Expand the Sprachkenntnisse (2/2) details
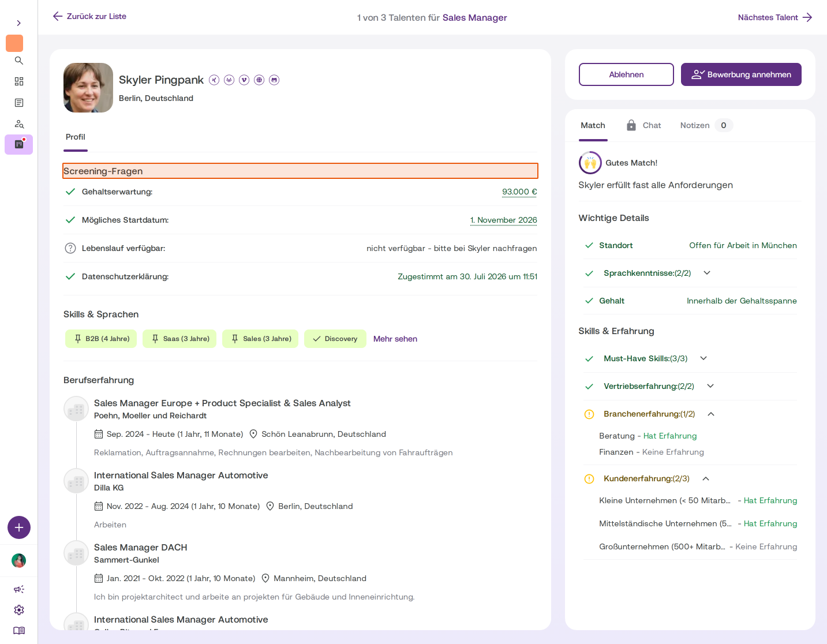827x644 pixels. (707, 273)
